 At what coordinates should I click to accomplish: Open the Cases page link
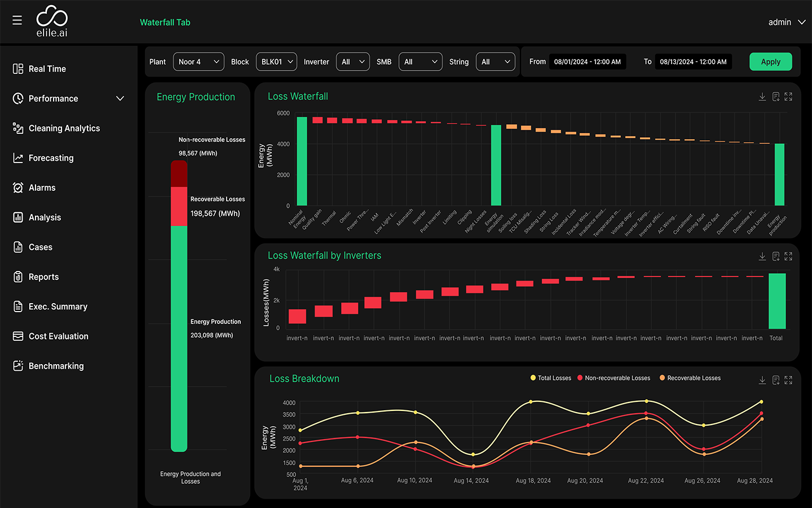point(41,247)
